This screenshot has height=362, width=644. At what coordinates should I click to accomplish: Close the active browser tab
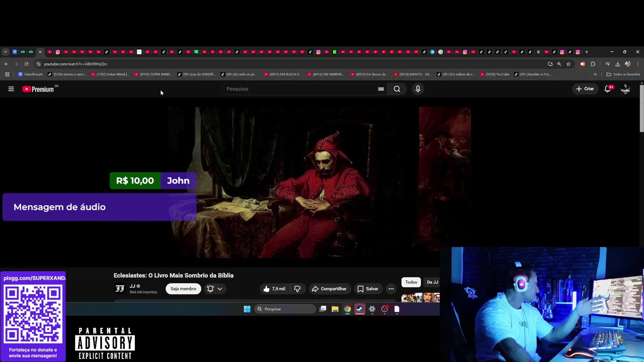click(40, 52)
